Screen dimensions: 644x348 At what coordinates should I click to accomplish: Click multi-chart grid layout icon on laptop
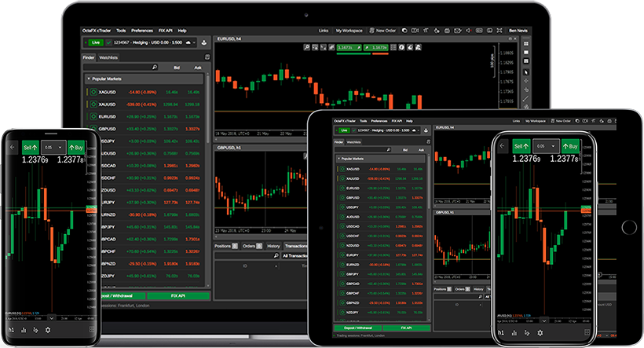[525, 43]
